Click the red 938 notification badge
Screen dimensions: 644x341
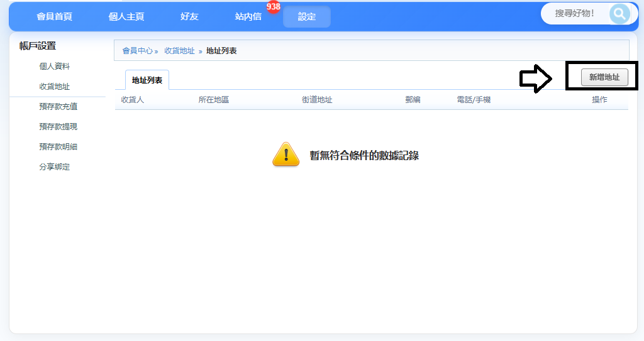click(x=273, y=7)
